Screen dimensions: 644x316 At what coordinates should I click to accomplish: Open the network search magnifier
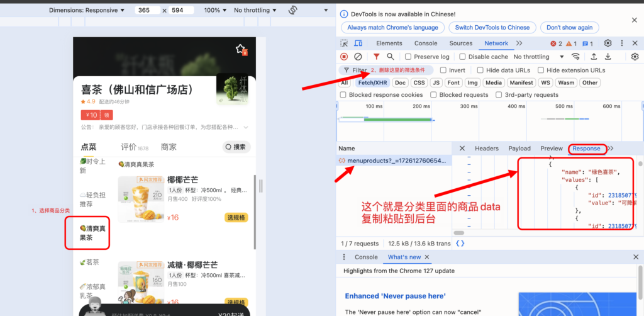point(391,57)
